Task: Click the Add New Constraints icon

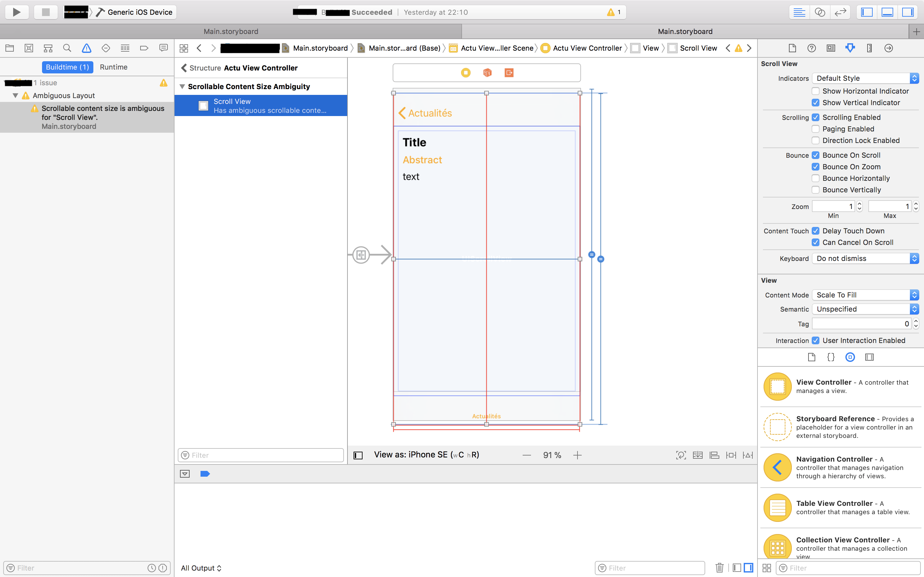Action: [x=731, y=455]
